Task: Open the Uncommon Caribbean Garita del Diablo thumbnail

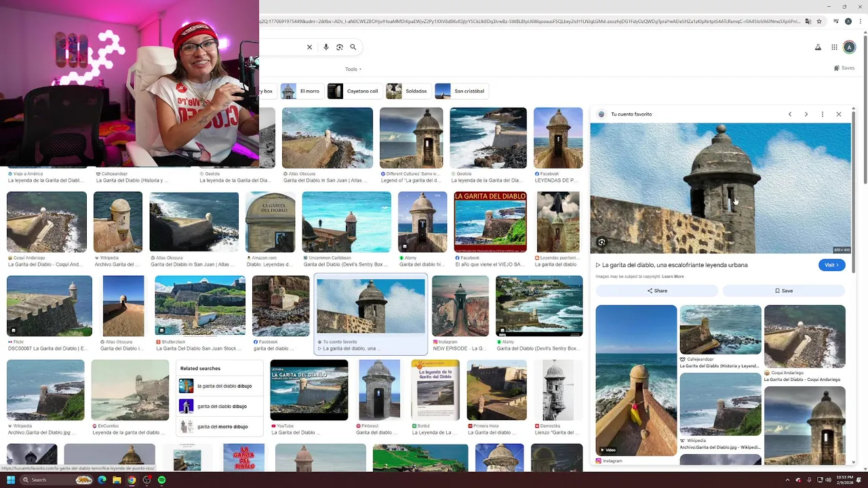Action: tap(347, 222)
